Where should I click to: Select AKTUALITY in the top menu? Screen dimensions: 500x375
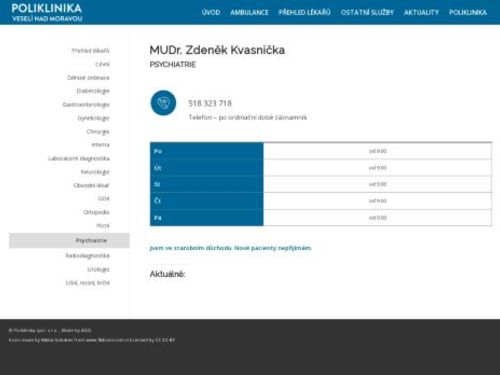(421, 12)
